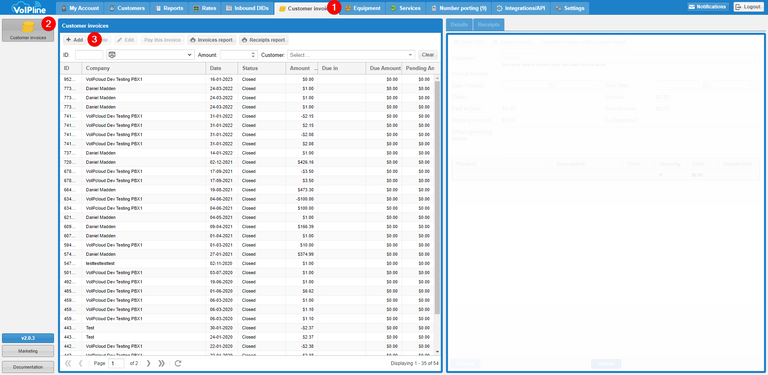
Task: Add a new invoice
Action: click(x=74, y=40)
